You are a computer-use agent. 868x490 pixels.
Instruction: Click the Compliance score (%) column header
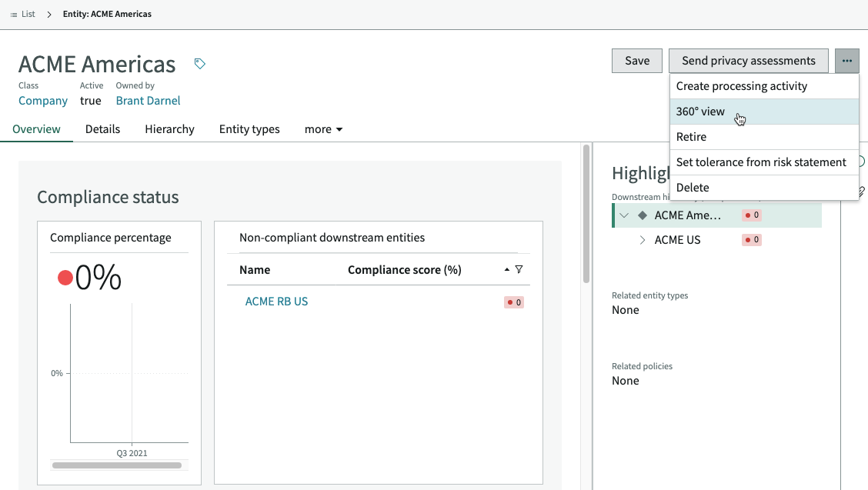point(404,270)
